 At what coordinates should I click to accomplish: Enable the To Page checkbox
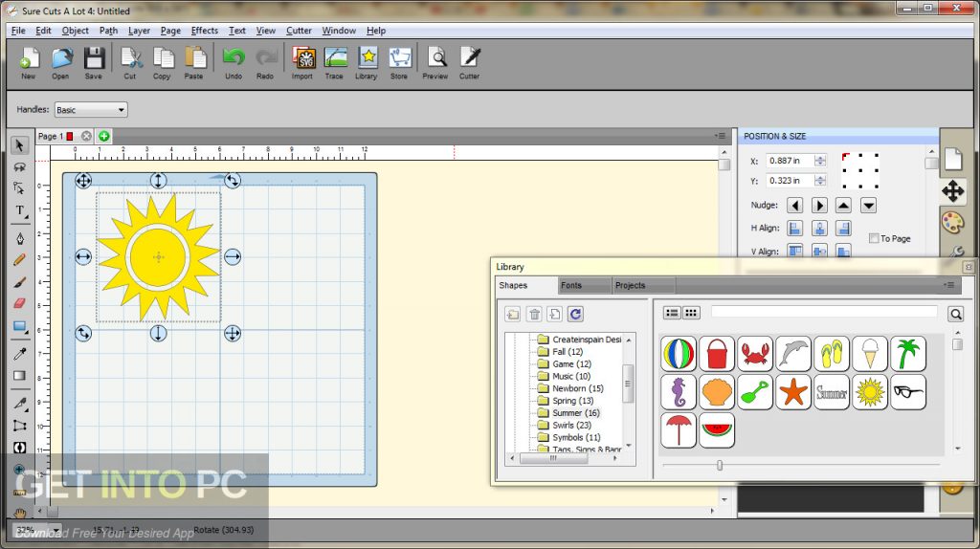click(x=873, y=238)
